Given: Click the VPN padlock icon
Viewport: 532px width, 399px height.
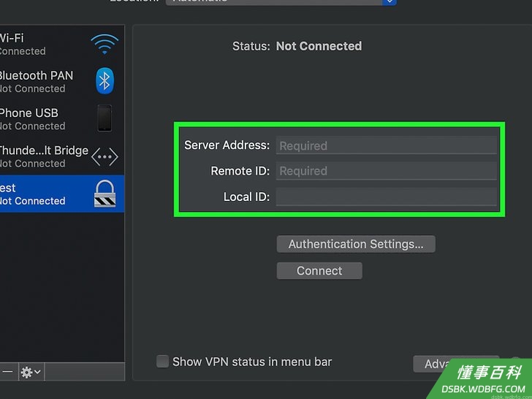Looking at the screenshot, I should [x=104, y=194].
